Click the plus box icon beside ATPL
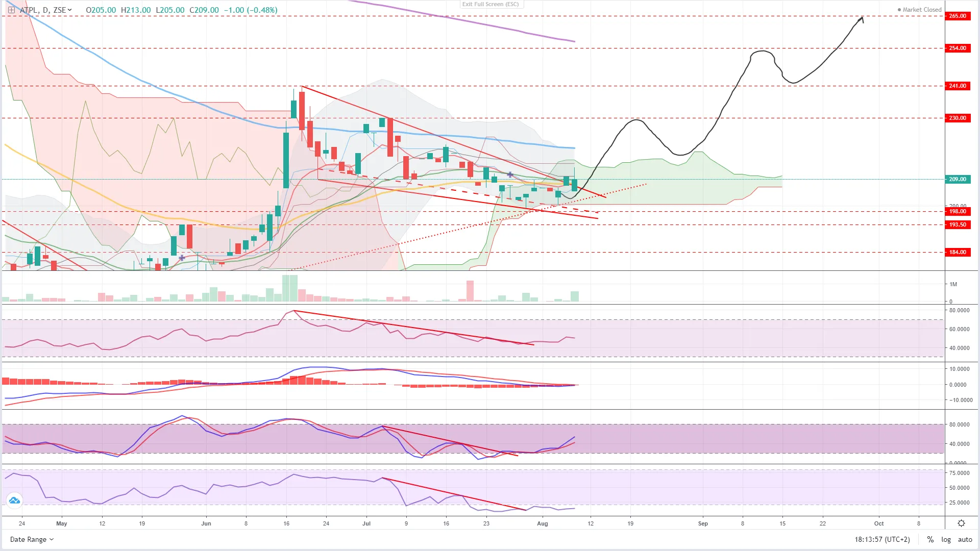980x551 pixels. click(x=11, y=10)
